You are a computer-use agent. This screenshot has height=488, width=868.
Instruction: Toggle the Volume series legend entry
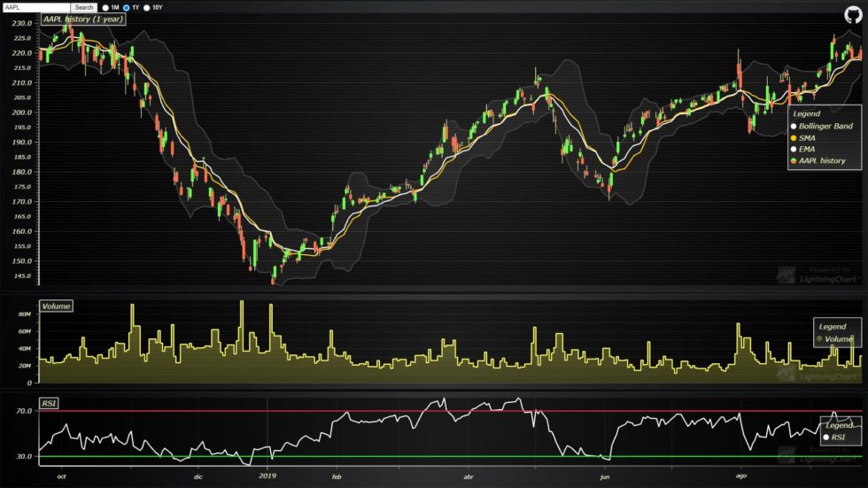[838, 339]
